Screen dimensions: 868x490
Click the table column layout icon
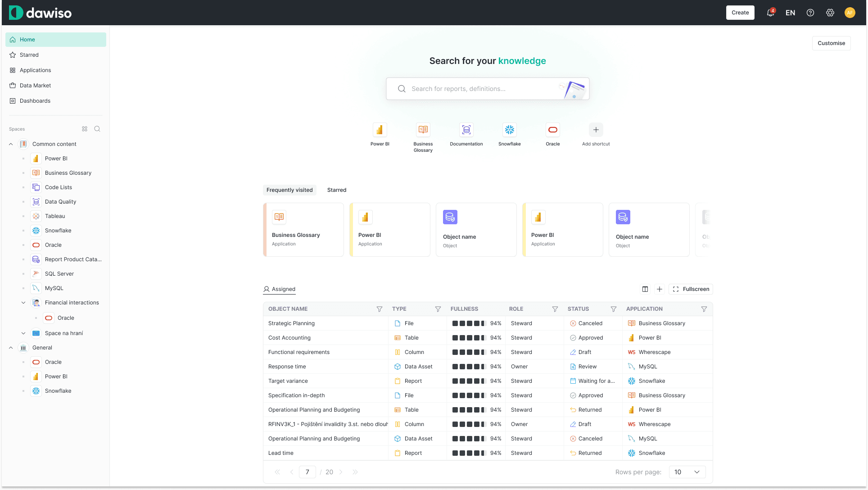click(x=645, y=289)
